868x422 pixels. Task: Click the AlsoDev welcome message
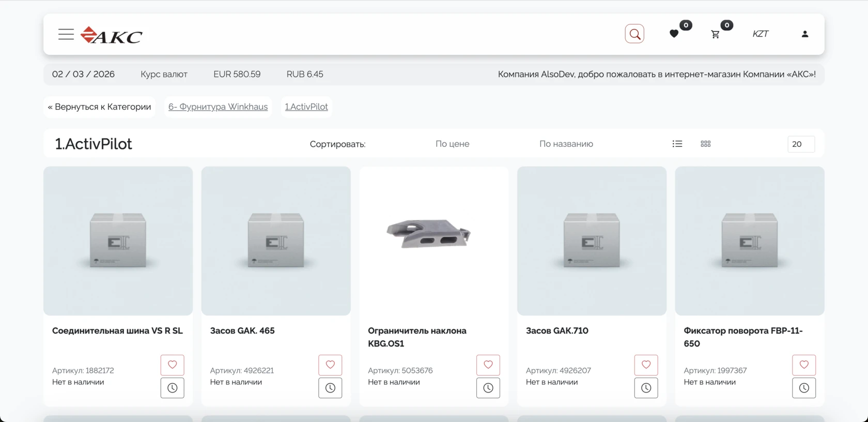coord(657,74)
